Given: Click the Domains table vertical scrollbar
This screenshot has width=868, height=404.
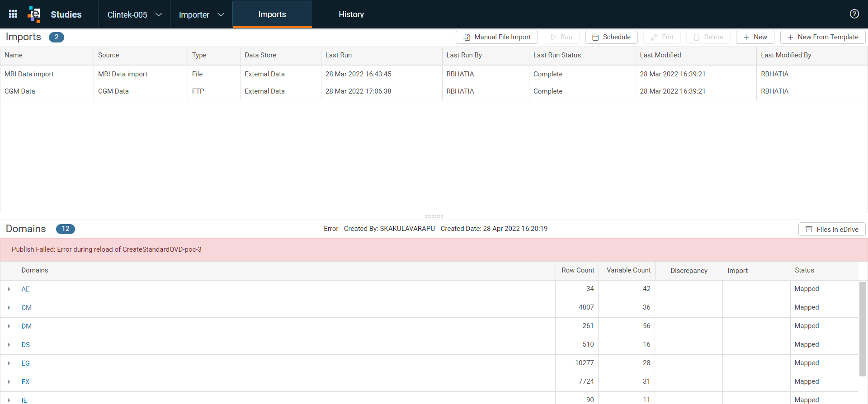Looking at the screenshot, I should [x=863, y=329].
